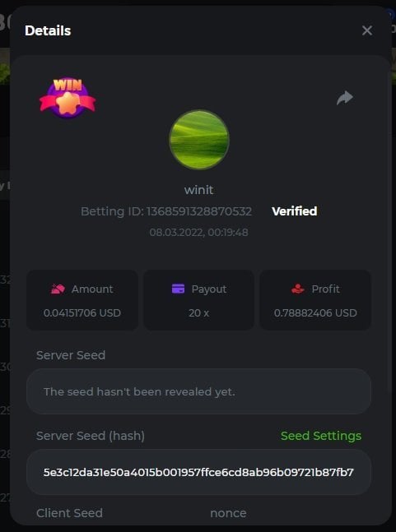This screenshot has width=396, height=532.
Task: Click the Profit value 0.78882406 USD
Action: pos(315,312)
